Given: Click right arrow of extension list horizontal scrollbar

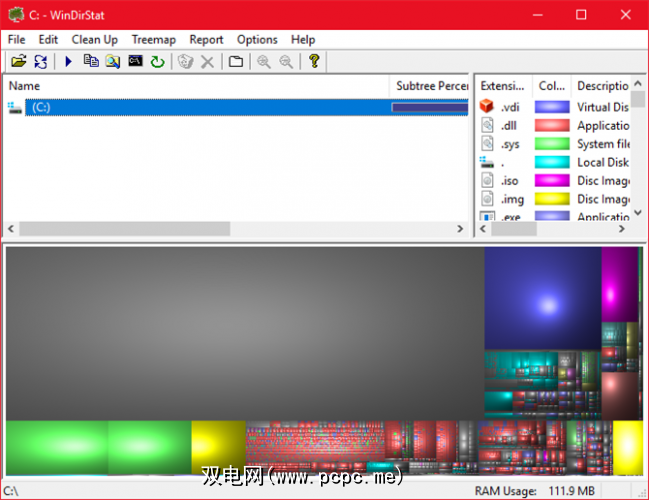Looking at the screenshot, I should click(x=621, y=228).
